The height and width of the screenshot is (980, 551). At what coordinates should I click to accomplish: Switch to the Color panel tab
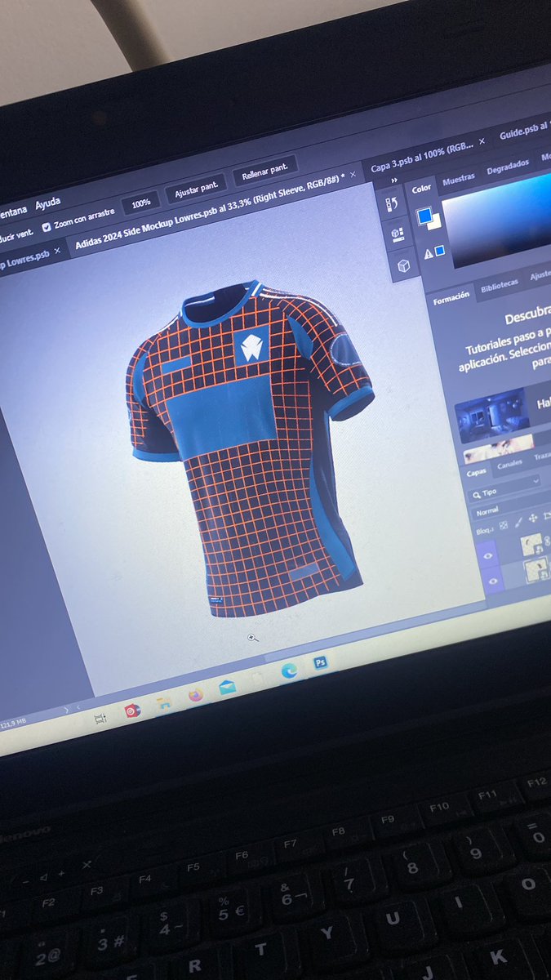click(x=421, y=189)
